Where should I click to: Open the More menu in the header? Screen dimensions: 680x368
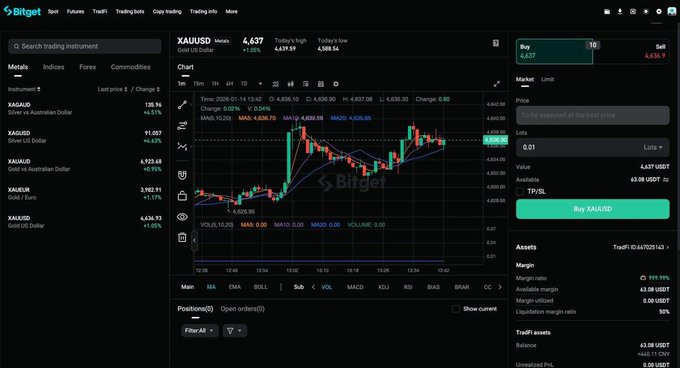click(232, 12)
